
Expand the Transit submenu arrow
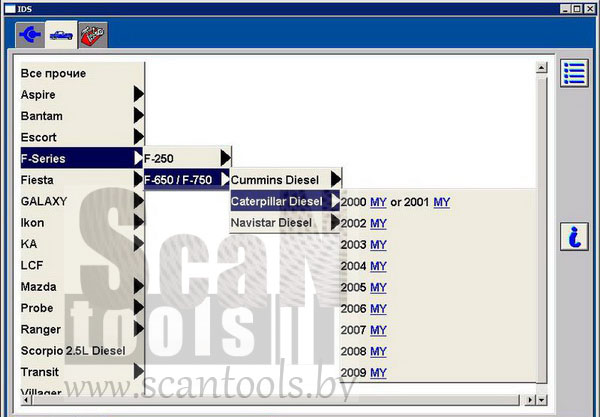139,371
